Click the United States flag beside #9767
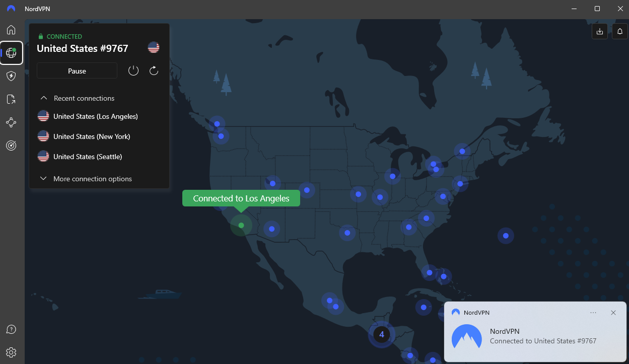629x364 pixels. click(x=154, y=48)
